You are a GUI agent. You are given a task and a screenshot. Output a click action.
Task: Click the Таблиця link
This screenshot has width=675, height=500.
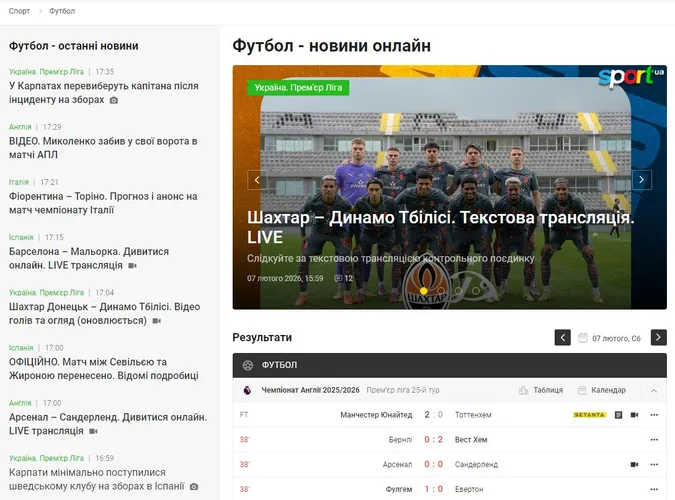coord(548,390)
